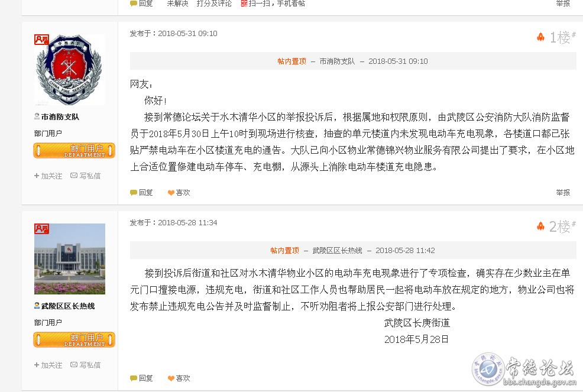Open the 武陵区区长热线 building avatar
Image resolution: width=583 pixels, height=392 pixels.
coord(70,259)
